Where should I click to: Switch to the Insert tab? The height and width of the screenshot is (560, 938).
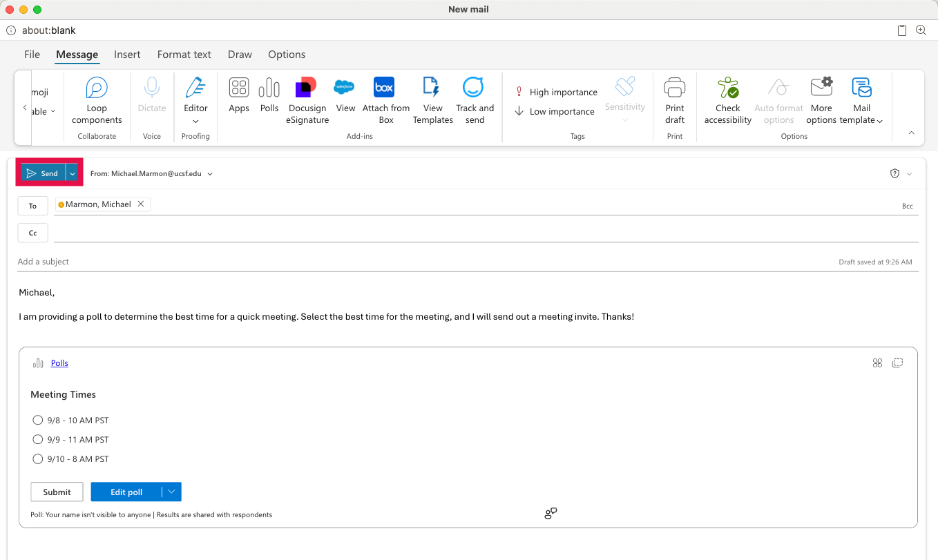127,55
